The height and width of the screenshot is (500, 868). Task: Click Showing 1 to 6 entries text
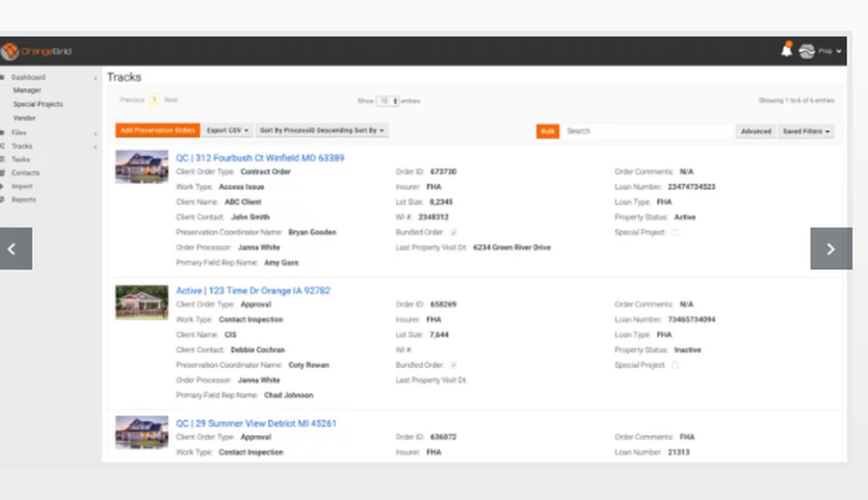coord(796,101)
